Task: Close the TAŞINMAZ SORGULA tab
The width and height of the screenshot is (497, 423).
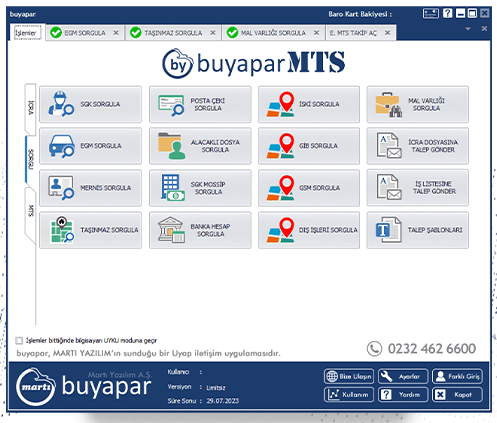Action: pyautogui.click(x=213, y=33)
